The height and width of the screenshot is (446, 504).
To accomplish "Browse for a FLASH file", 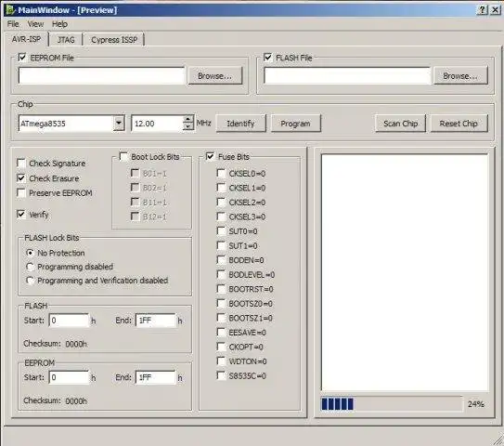I will point(460,76).
